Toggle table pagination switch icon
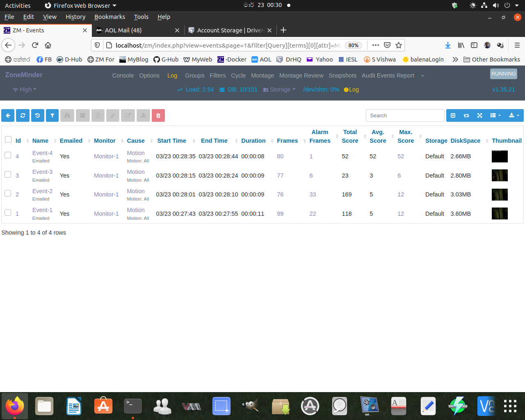 (x=453, y=116)
